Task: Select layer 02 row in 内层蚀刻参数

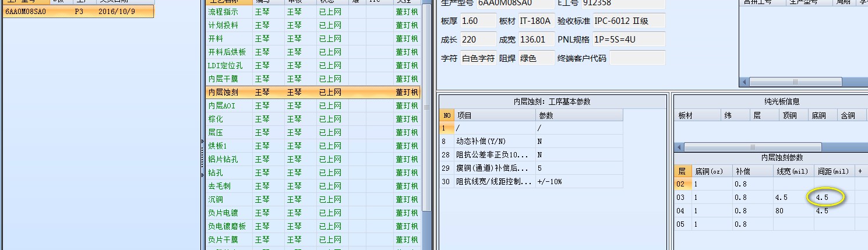Action: pos(771,184)
